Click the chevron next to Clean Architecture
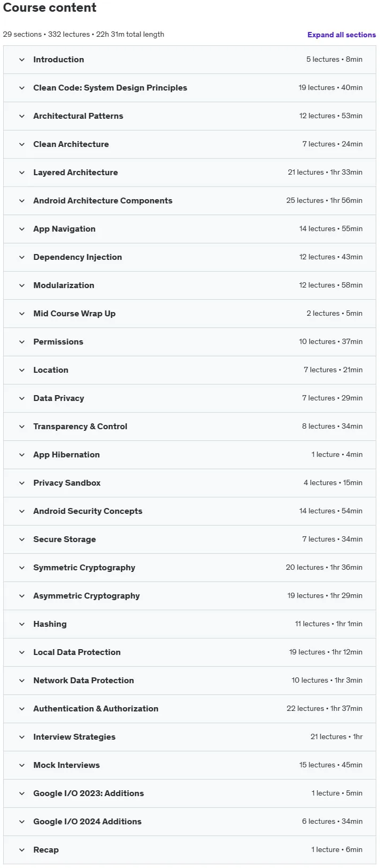The width and height of the screenshot is (380, 868). 22,144
